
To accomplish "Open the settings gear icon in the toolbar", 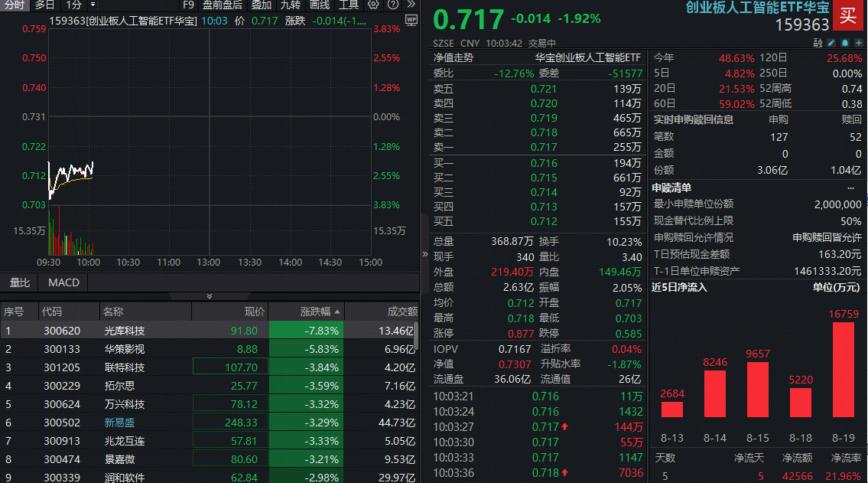I will [x=373, y=6].
